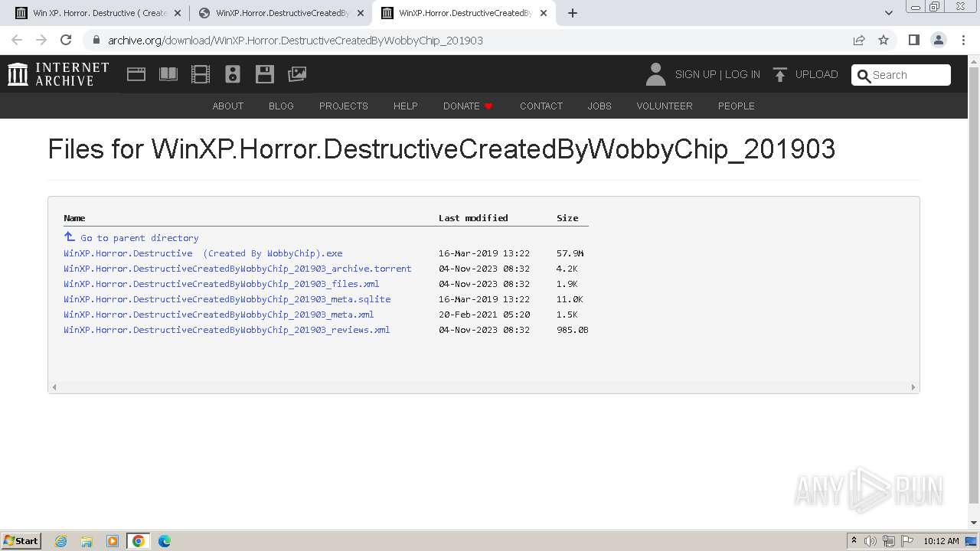Click the user avatar icon
Viewport: 980px width, 551px height.
coord(655,74)
